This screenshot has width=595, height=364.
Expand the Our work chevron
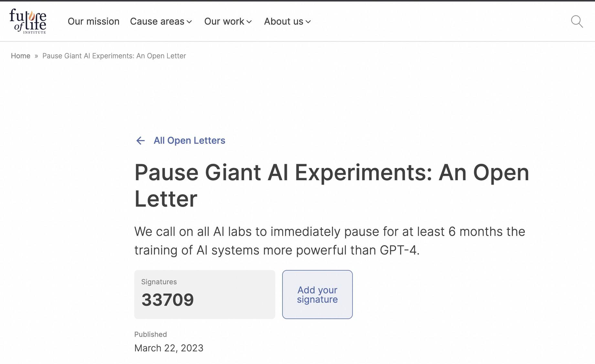point(249,22)
